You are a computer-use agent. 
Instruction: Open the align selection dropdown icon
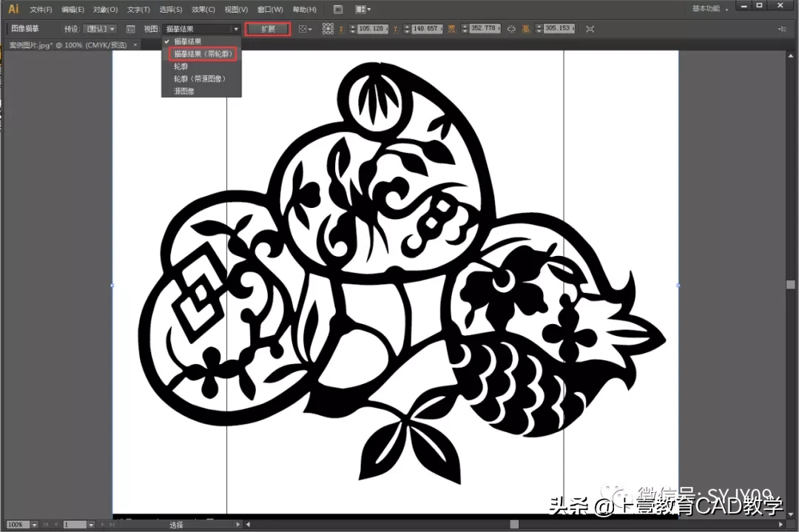[306, 29]
